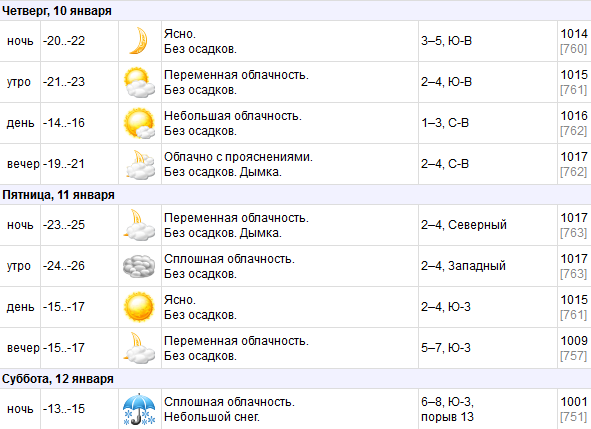Click blue umbrella snow icon for Saturday night
This screenshot has width=591, height=429.
pyautogui.click(x=139, y=409)
